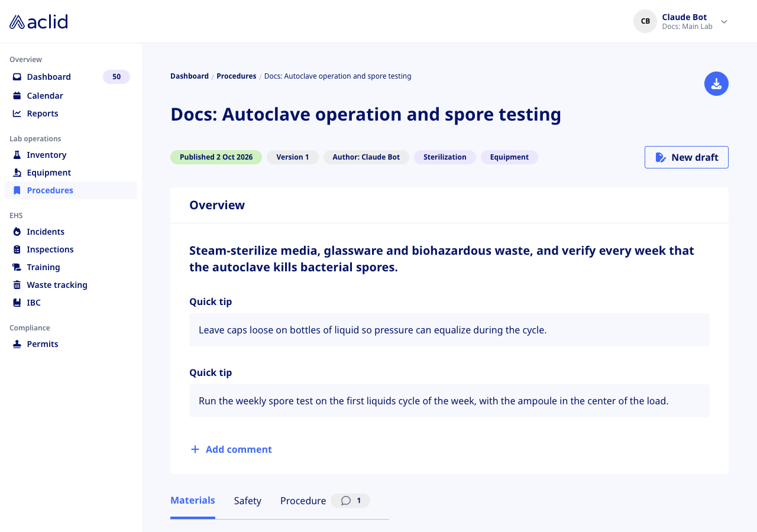757x532 pixels.
Task: Click the Waste tracking trash icon
Action: pyautogui.click(x=17, y=285)
